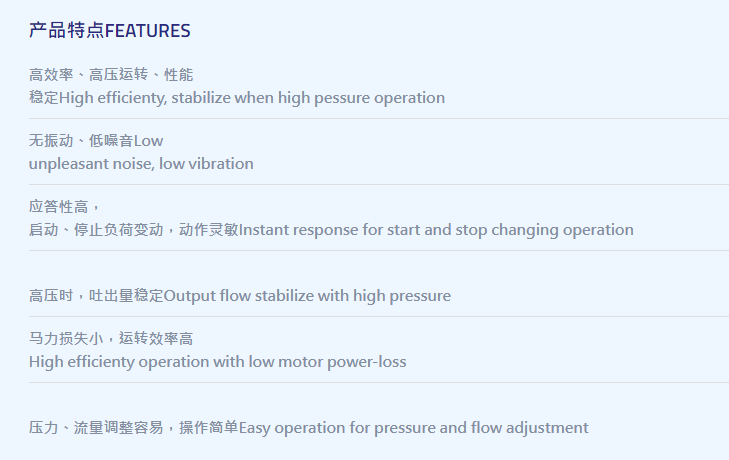Click the words changing operation in the third feature

563,230
